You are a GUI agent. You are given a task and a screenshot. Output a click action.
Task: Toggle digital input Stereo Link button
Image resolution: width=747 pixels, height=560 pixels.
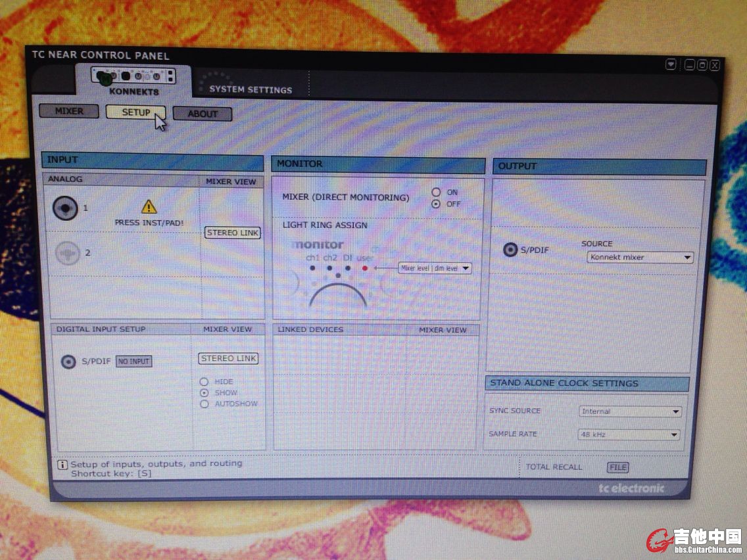pos(228,359)
